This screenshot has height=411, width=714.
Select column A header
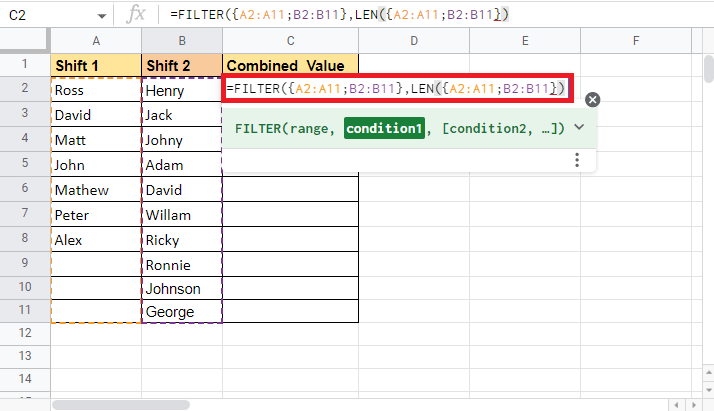[x=96, y=41]
